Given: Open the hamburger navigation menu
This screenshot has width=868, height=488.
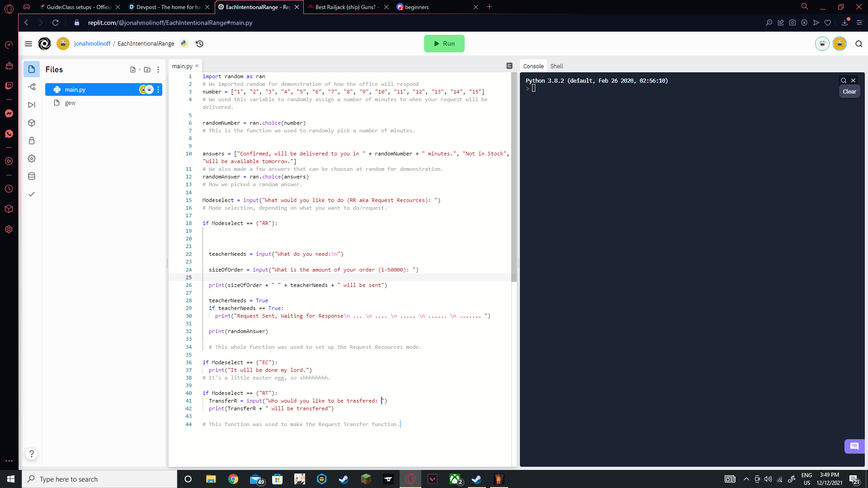Looking at the screenshot, I should [28, 44].
